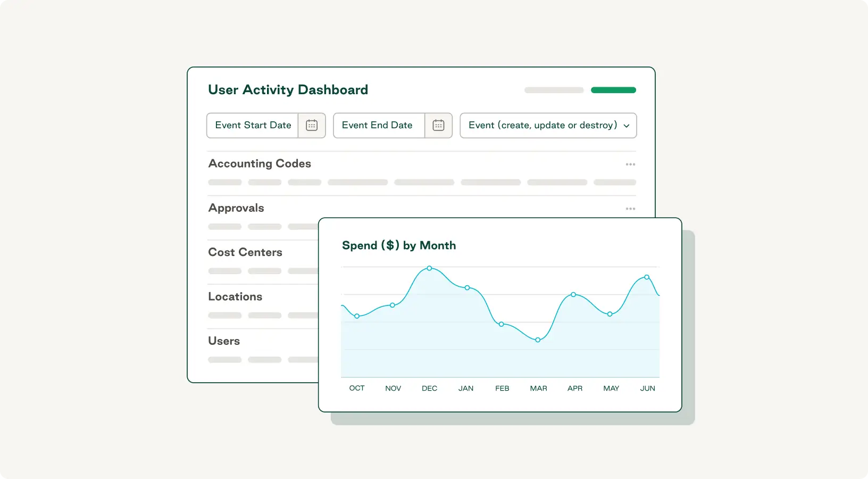
Task: Select the April data point on the chart
Action: coord(573,295)
